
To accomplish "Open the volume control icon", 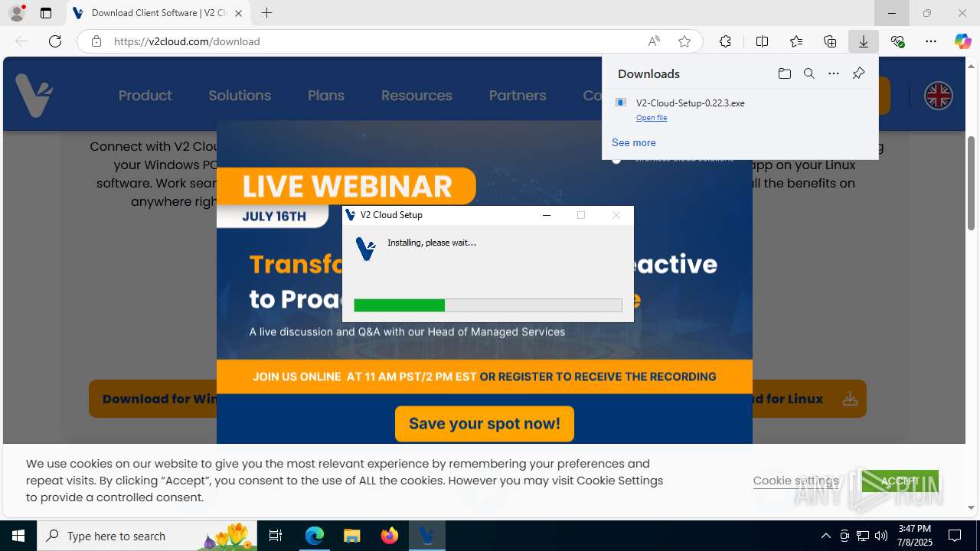I will click(x=880, y=536).
